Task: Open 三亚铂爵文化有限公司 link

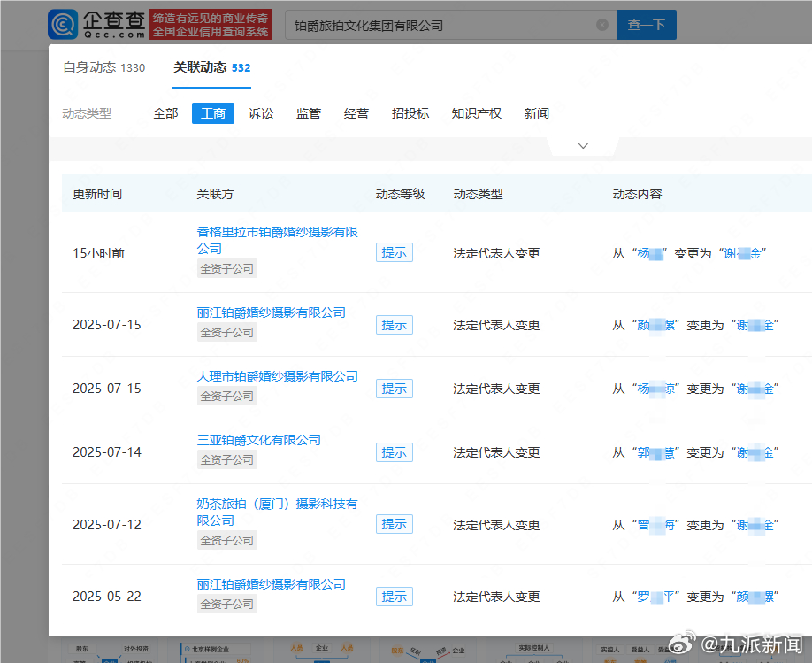Action: [x=258, y=440]
